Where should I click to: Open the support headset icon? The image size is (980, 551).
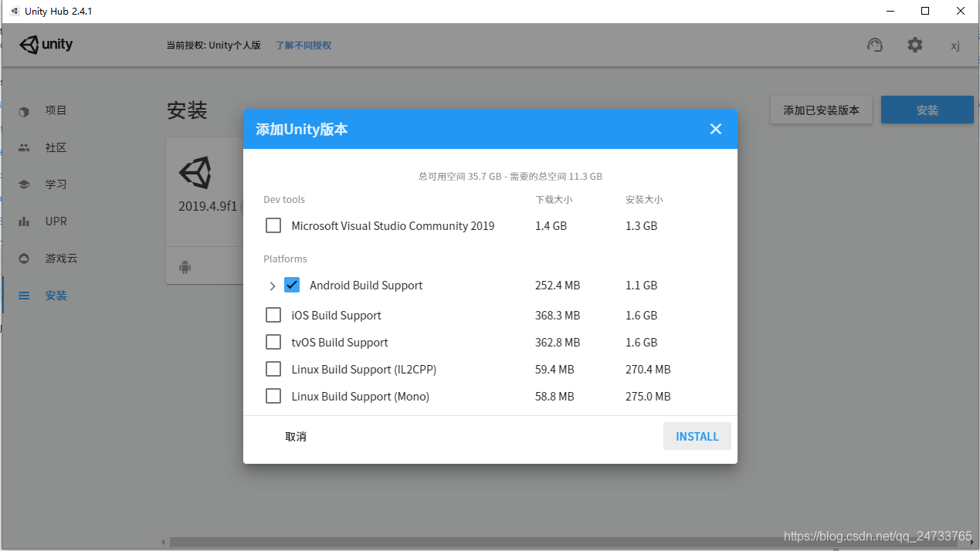click(875, 45)
